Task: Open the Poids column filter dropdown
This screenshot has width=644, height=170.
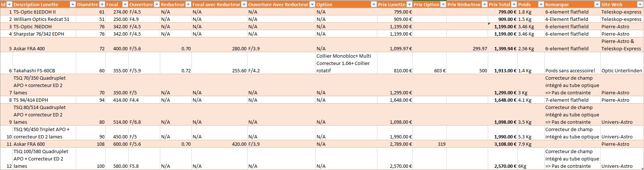Action: tap(541, 4)
